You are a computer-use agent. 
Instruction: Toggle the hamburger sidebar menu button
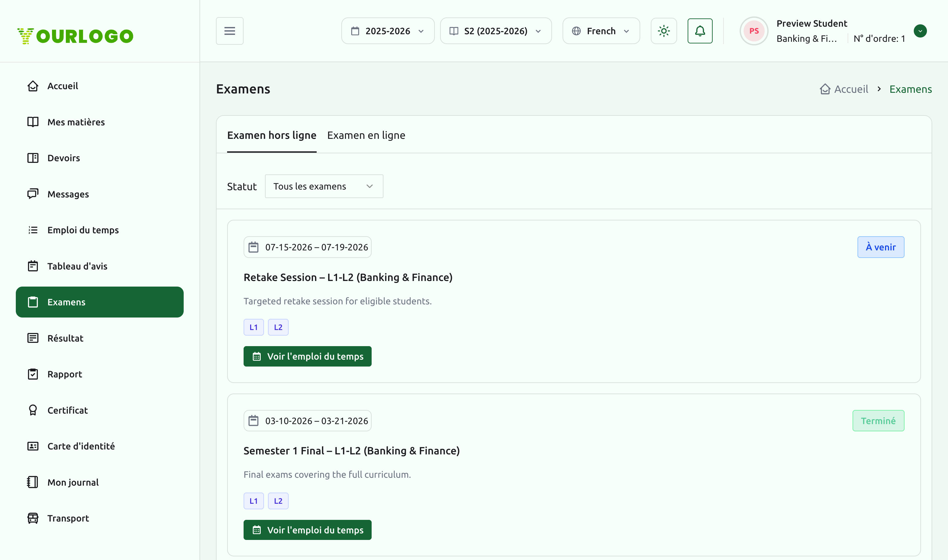[229, 31]
